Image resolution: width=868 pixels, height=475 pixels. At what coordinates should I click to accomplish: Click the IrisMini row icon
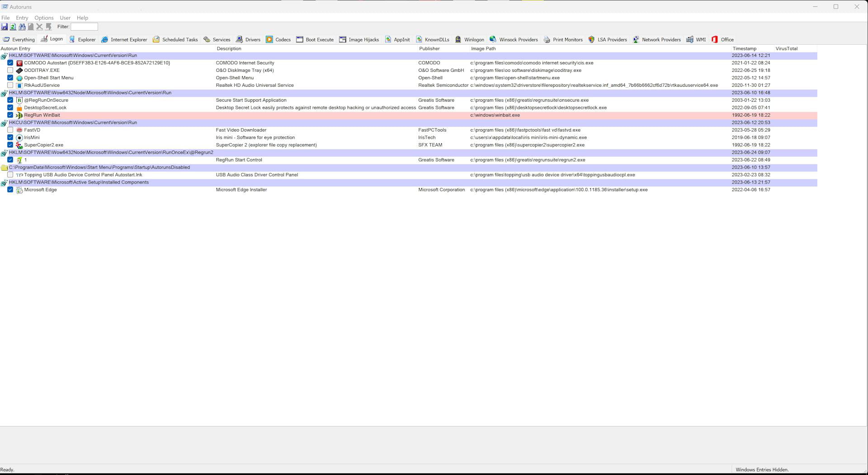click(19, 138)
